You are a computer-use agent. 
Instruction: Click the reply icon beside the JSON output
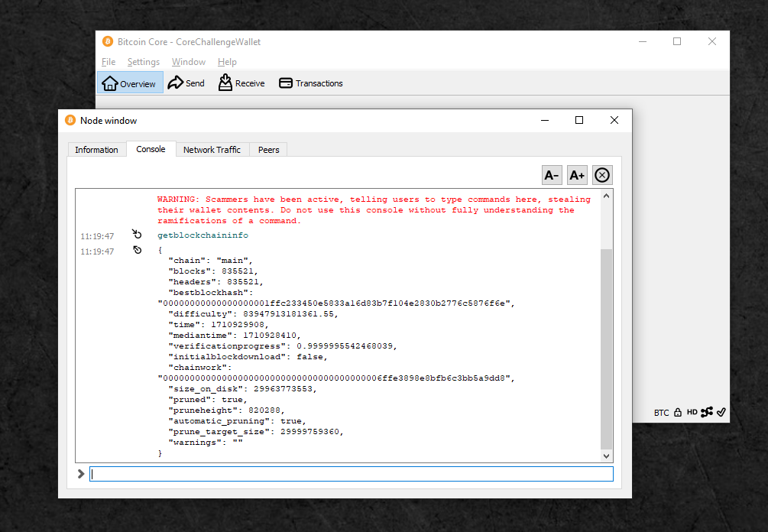point(137,250)
